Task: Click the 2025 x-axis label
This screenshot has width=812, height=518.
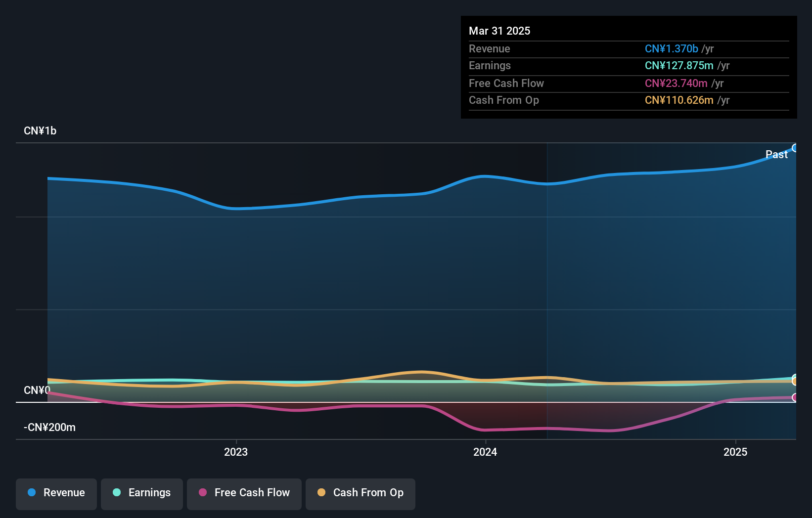Action: 735,452
